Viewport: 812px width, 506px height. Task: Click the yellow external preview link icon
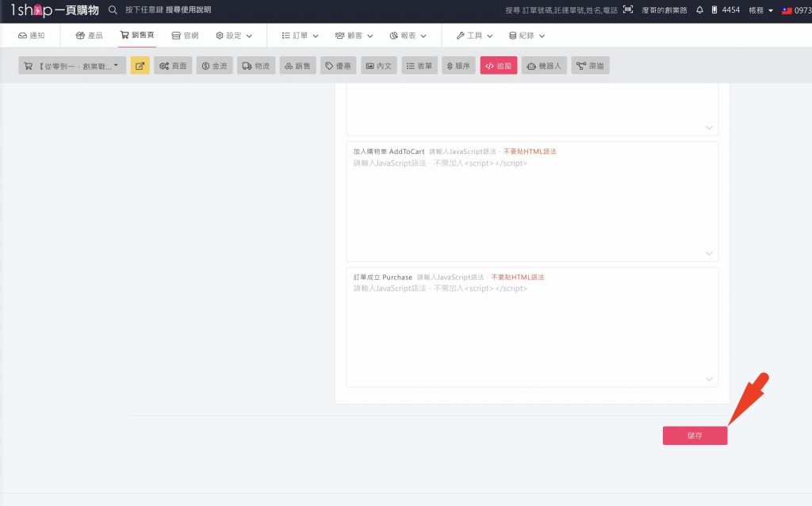(140, 65)
